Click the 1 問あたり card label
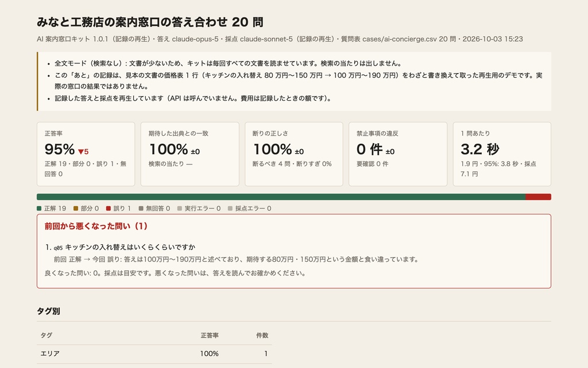This screenshot has width=588, height=368. pyautogui.click(x=475, y=133)
